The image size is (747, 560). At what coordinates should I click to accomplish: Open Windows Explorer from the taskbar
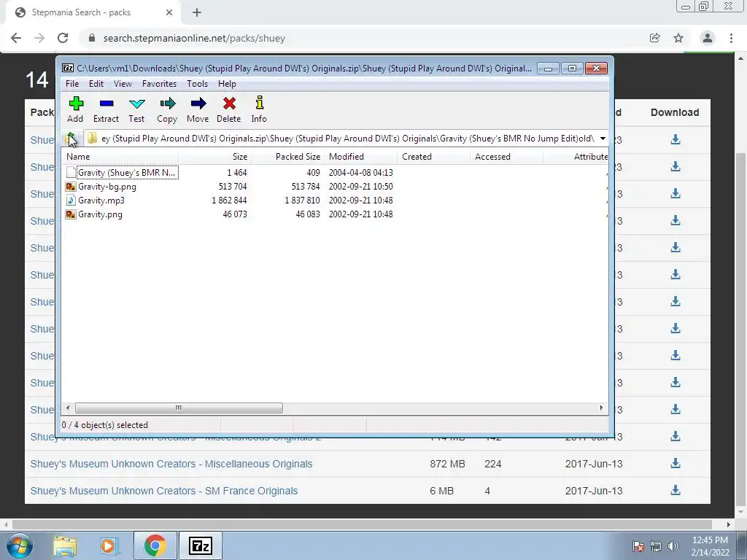[x=65, y=545]
